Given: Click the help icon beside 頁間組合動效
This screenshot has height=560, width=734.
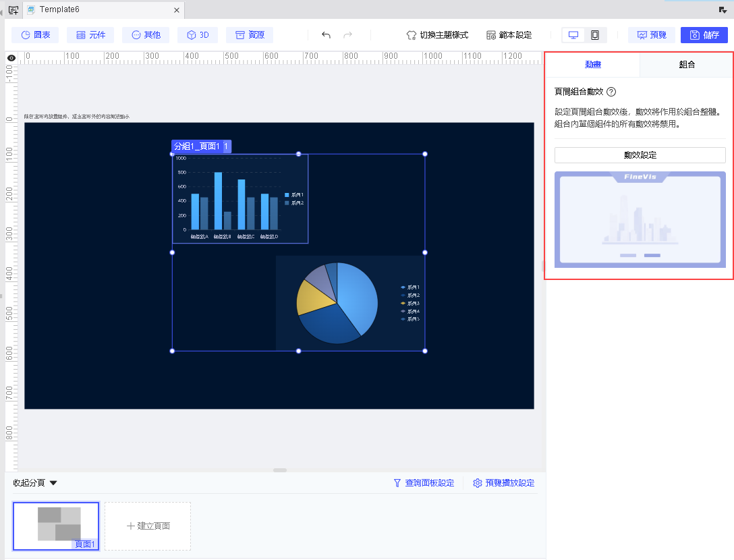Looking at the screenshot, I should [x=611, y=92].
